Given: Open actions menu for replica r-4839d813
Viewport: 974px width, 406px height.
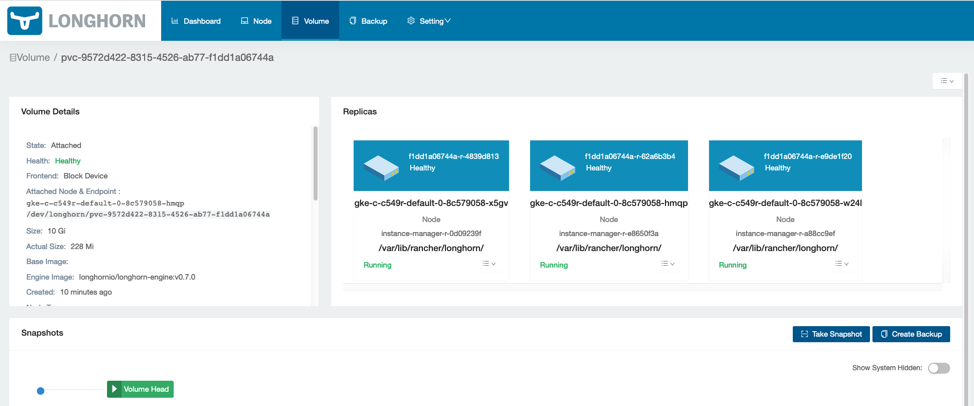Looking at the screenshot, I should point(489,264).
